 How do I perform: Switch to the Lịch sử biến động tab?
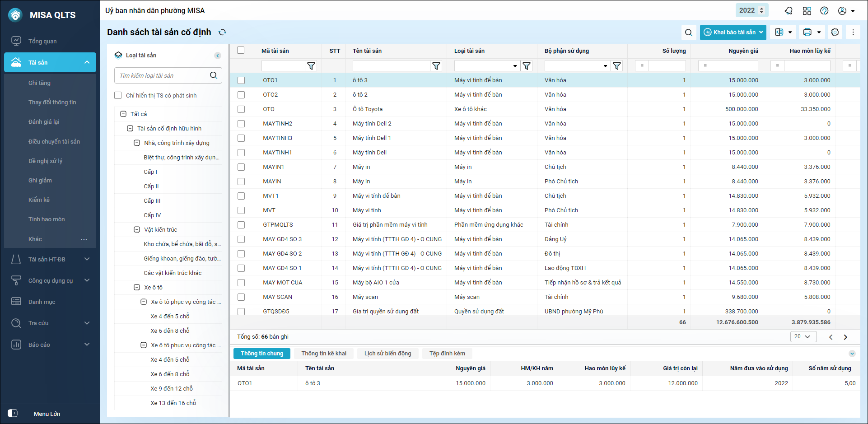(x=387, y=353)
